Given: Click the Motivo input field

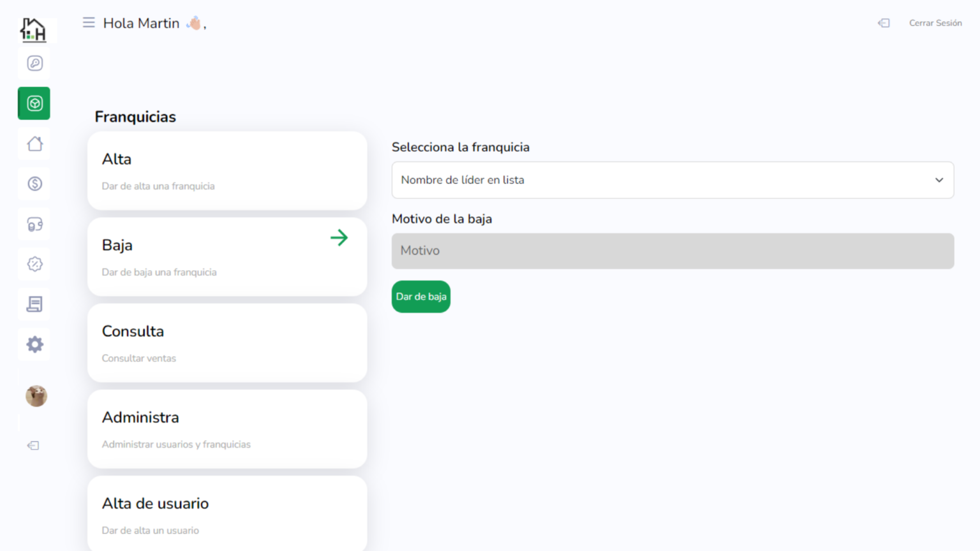Looking at the screenshot, I should click(x=672, y=251).
